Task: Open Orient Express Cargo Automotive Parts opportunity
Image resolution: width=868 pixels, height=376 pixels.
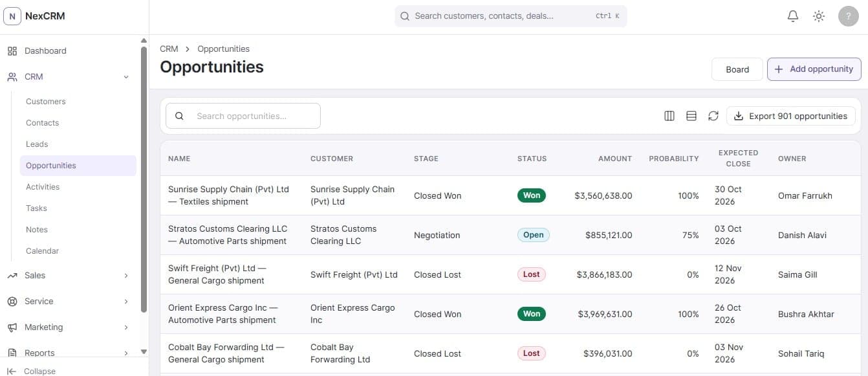Action: (223, 314)
